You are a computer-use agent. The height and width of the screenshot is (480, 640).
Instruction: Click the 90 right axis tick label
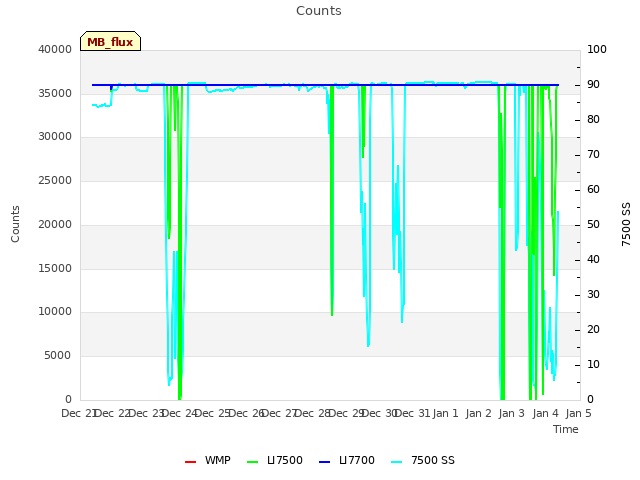click(593, 84)
